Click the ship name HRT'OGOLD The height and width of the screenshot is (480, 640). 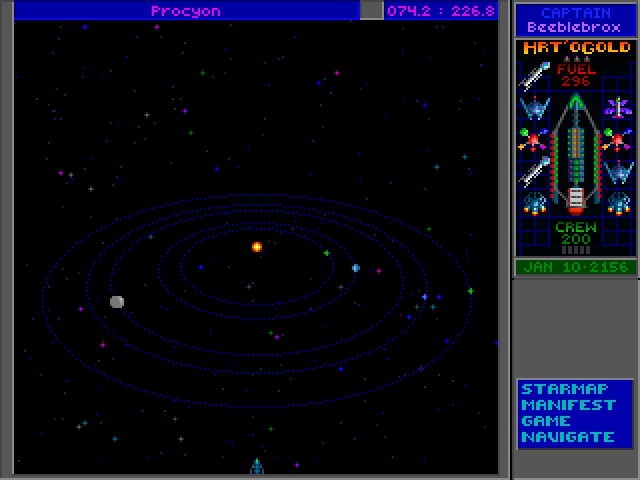click(x=577, y=47)
